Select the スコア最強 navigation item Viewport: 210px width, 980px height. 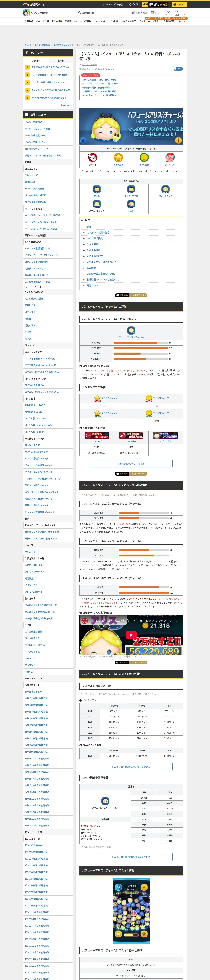(x=86, y=21)
